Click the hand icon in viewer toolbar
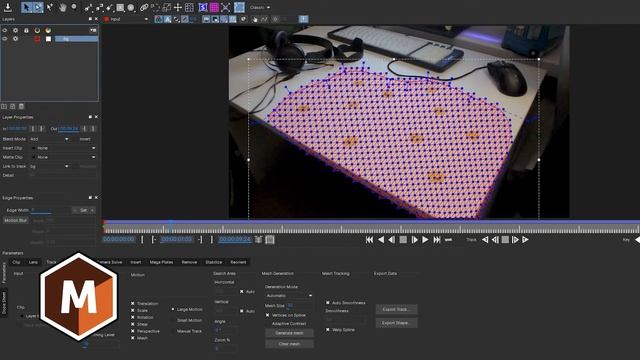640x360 pixels. pyautogui.click(x=255, y=19)
